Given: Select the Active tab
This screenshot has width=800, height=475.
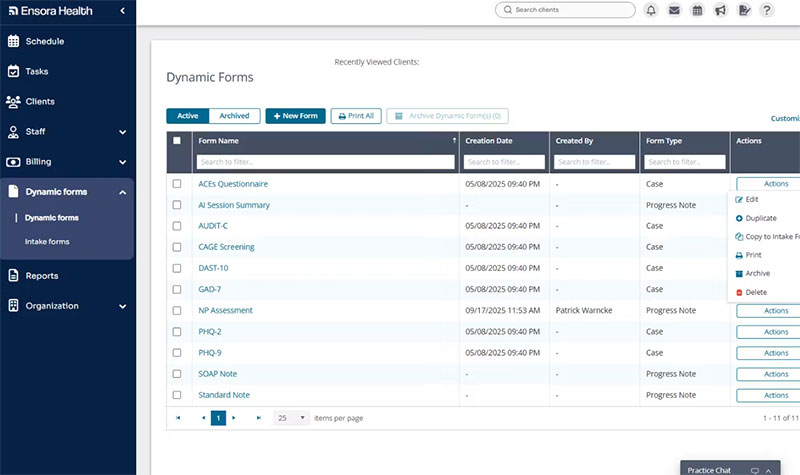Looking at the screenshot, I should coord(188,116).
